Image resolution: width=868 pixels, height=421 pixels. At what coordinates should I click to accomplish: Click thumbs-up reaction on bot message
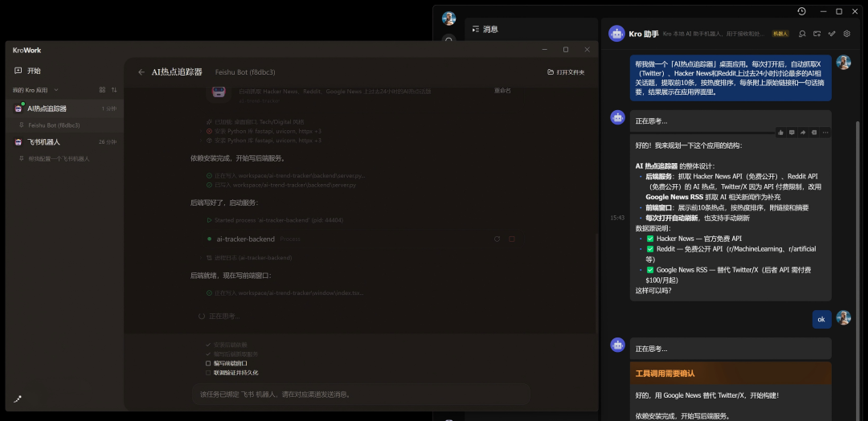tap(780, 133)
